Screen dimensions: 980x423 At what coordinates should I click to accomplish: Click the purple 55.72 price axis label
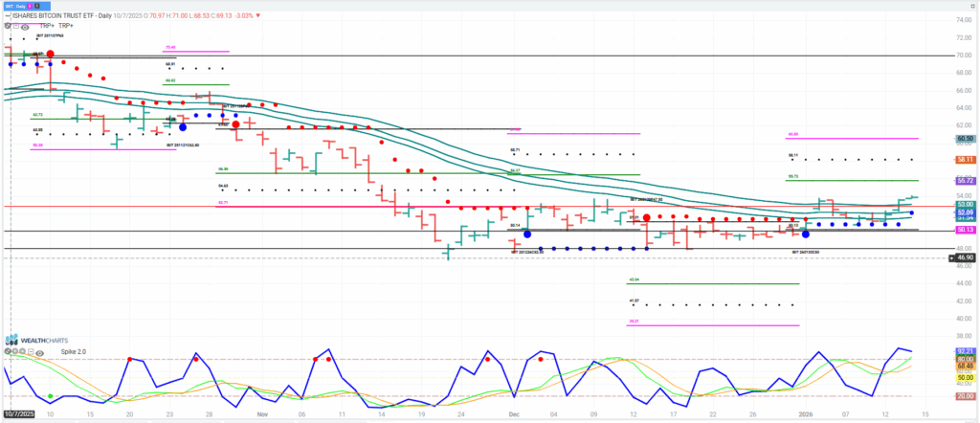point(964,180)
